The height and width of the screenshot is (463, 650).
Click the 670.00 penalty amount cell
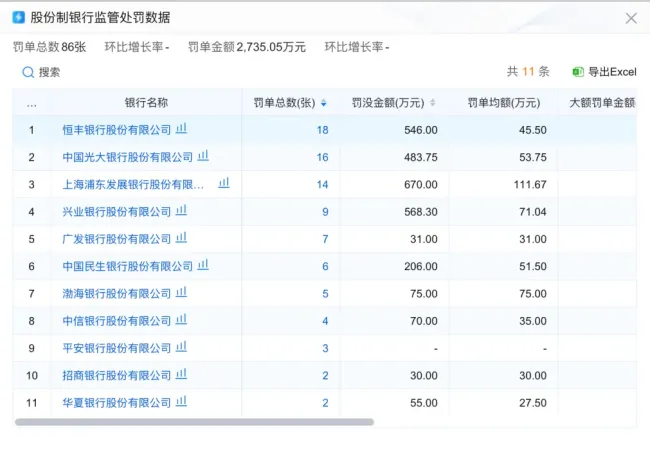coord(421,184)
